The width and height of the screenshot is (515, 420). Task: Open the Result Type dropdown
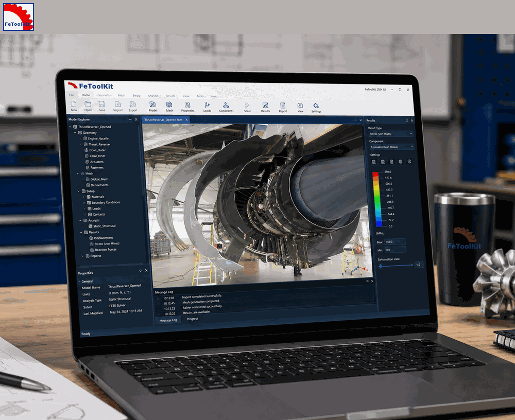[x=391, y=134]
